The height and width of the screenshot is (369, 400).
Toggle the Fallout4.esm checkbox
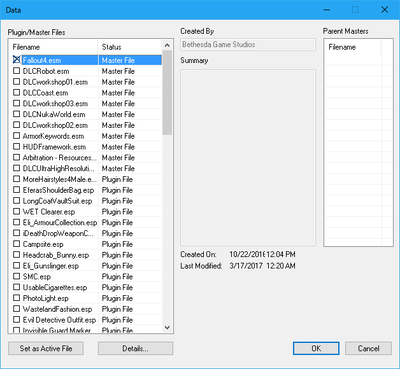[x=16, y=60]
